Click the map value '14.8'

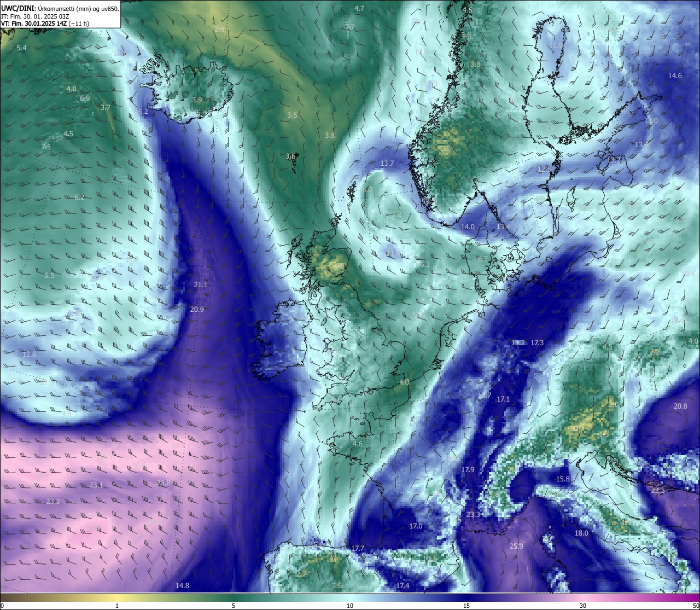click(182, 586)
